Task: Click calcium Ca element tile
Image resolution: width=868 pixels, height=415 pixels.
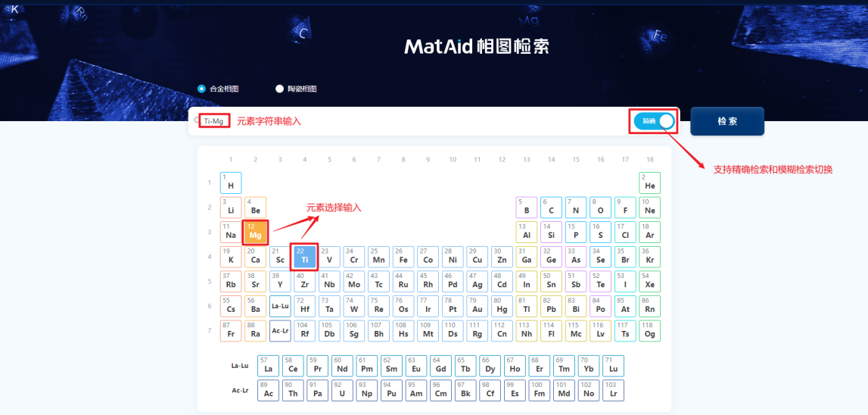Action: pyautogui.click(x=255, y=257)
